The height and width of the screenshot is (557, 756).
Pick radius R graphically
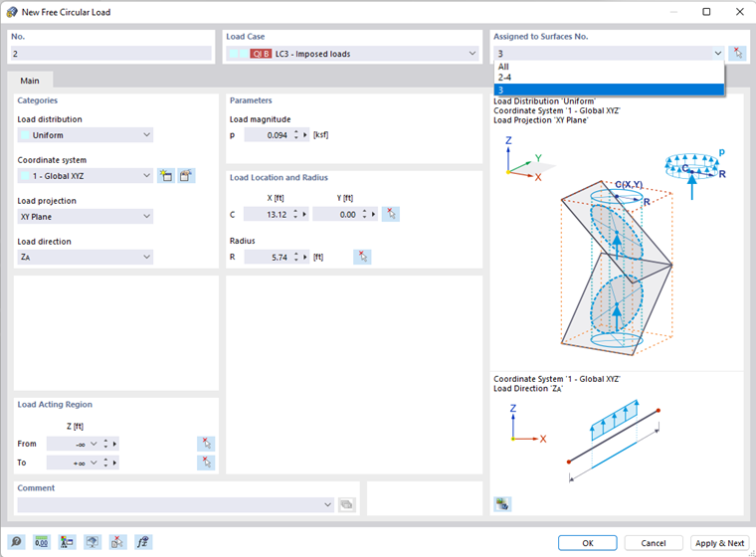coord(362,257)
